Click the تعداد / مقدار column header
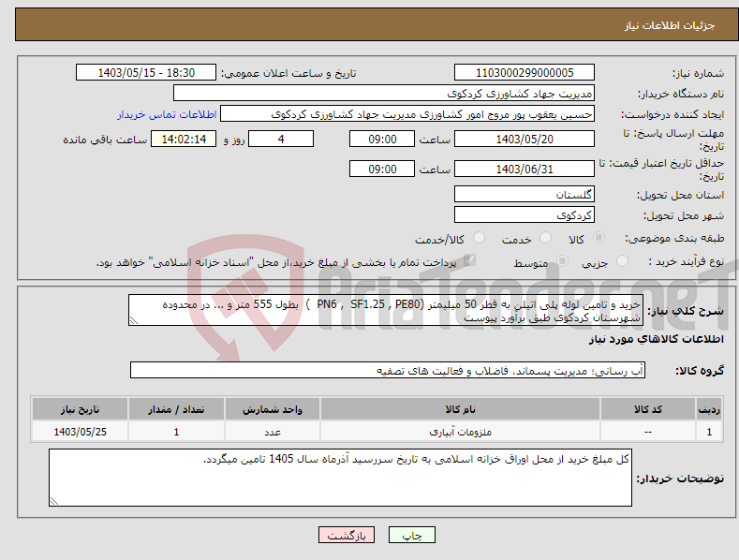Screen dimensions: 739x560 pyautogui.click(x=176, y=409)
